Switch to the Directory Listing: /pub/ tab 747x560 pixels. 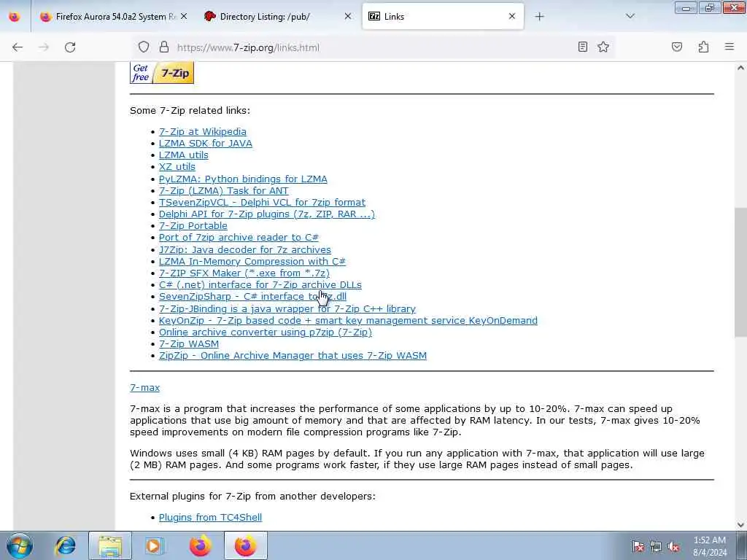[x=279, y=17]
